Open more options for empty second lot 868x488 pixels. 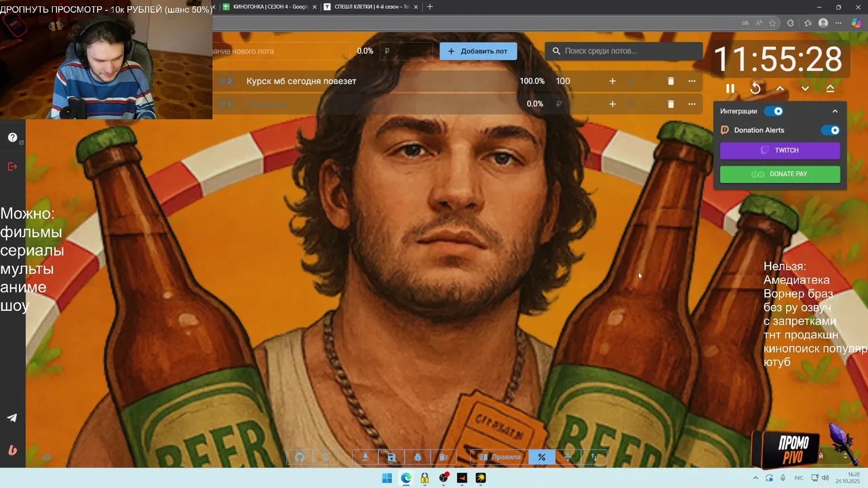(692, 104)
